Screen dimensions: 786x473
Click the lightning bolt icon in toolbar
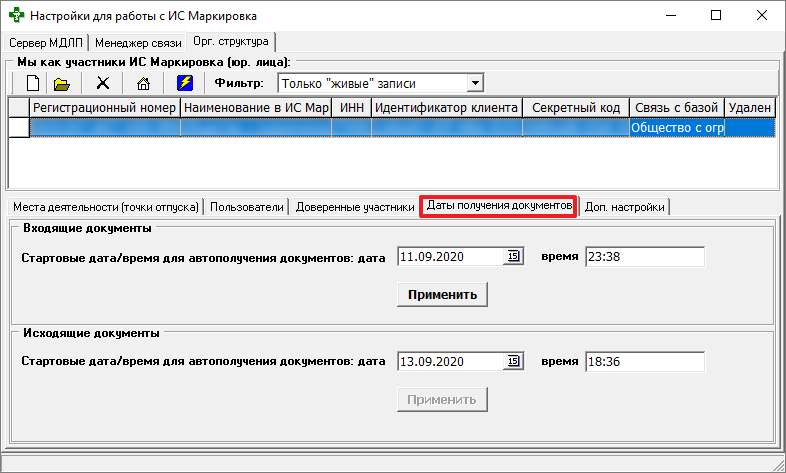tap(185, 83)
